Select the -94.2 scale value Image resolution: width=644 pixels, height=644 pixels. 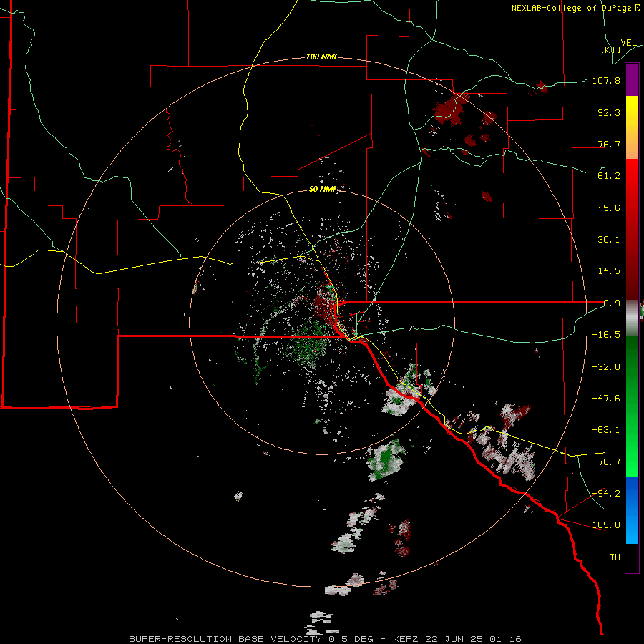pyautogui.click(x=606, y=493)
